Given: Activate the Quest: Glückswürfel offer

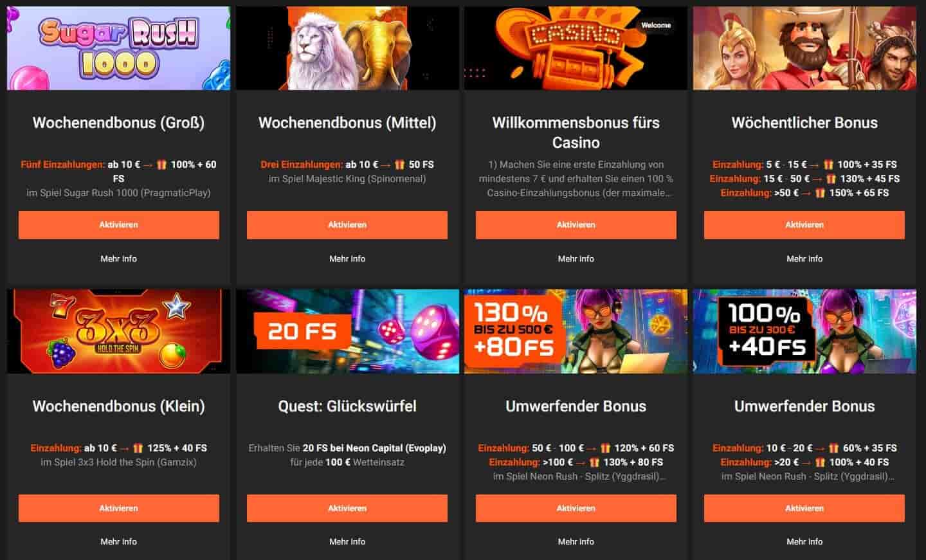Looking at the screenshot, I should (x=347, y=508).
